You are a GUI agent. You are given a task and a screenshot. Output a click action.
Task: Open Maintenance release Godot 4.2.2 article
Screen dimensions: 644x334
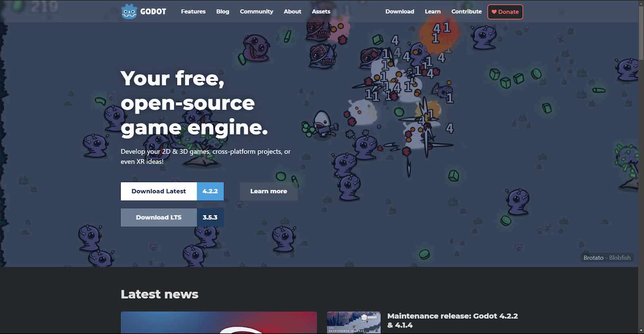(452, 321)
